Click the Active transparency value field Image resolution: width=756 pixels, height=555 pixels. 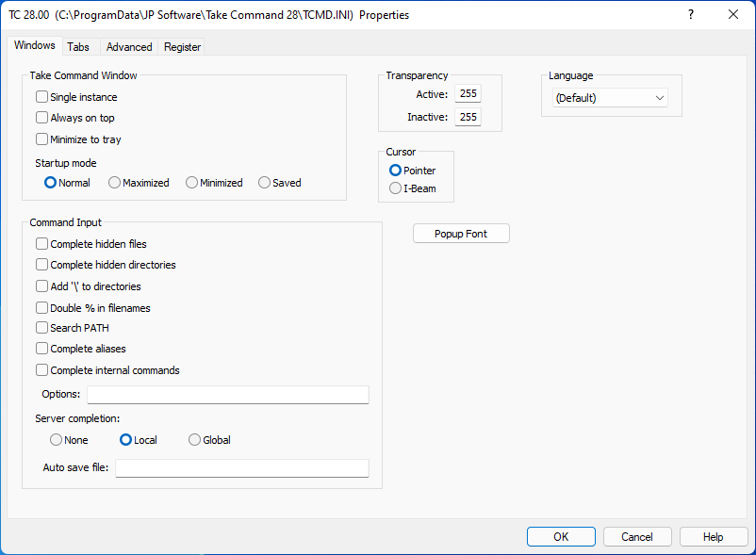point(468,93)
